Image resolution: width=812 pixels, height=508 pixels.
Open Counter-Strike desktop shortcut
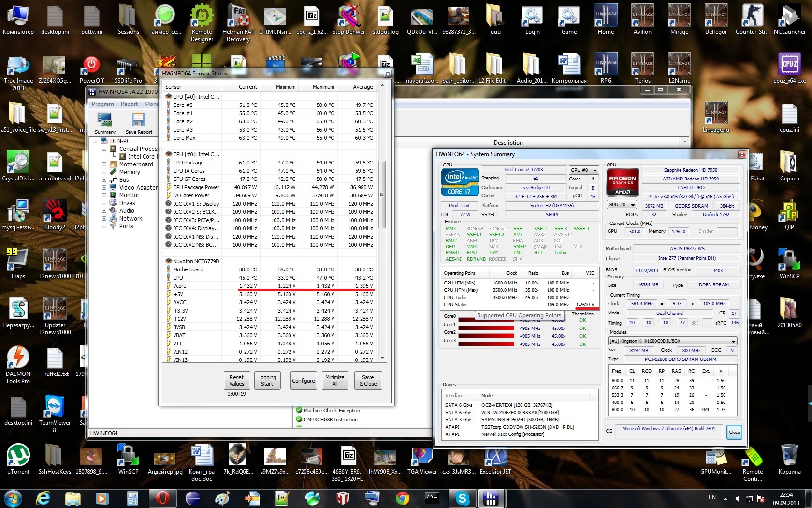click(x=753, y=20)
